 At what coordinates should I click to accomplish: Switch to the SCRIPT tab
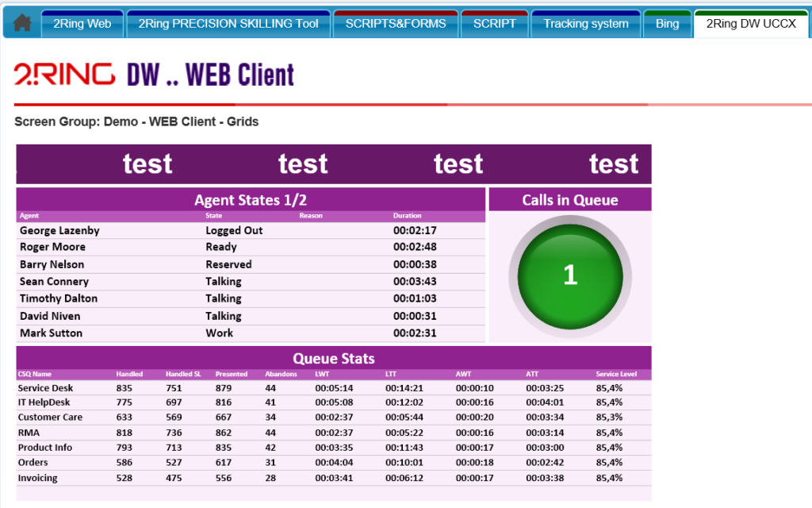click(x=495, y=24)
